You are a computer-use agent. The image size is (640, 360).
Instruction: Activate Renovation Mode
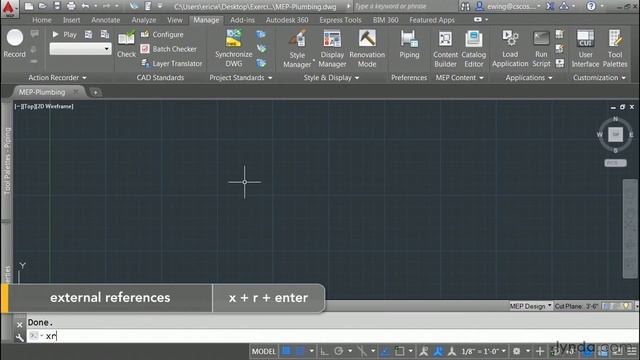coord(367,48)
